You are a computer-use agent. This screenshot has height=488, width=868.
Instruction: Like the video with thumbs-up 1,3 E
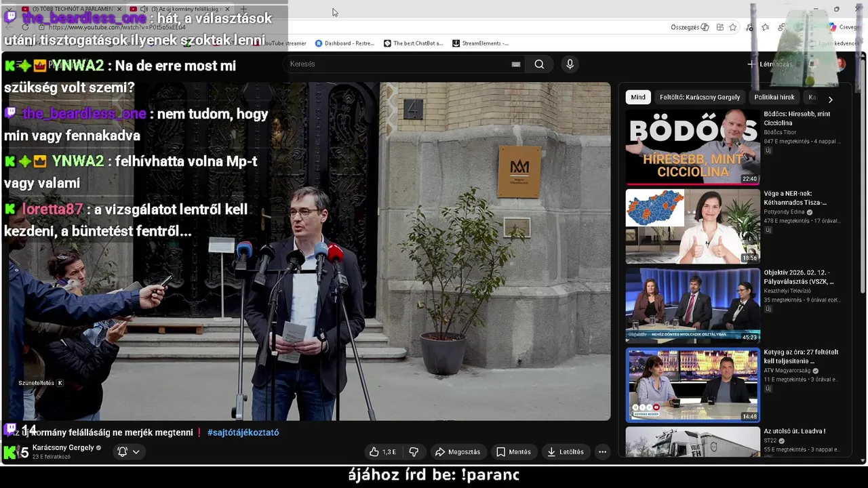tap(383, 452)
